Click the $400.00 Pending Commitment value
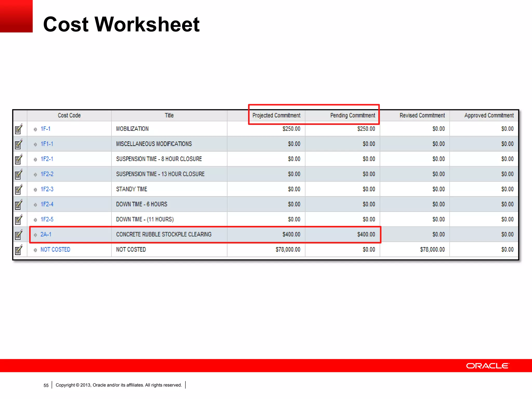Viewport: 532px width, 399px height. click(366, 234)
